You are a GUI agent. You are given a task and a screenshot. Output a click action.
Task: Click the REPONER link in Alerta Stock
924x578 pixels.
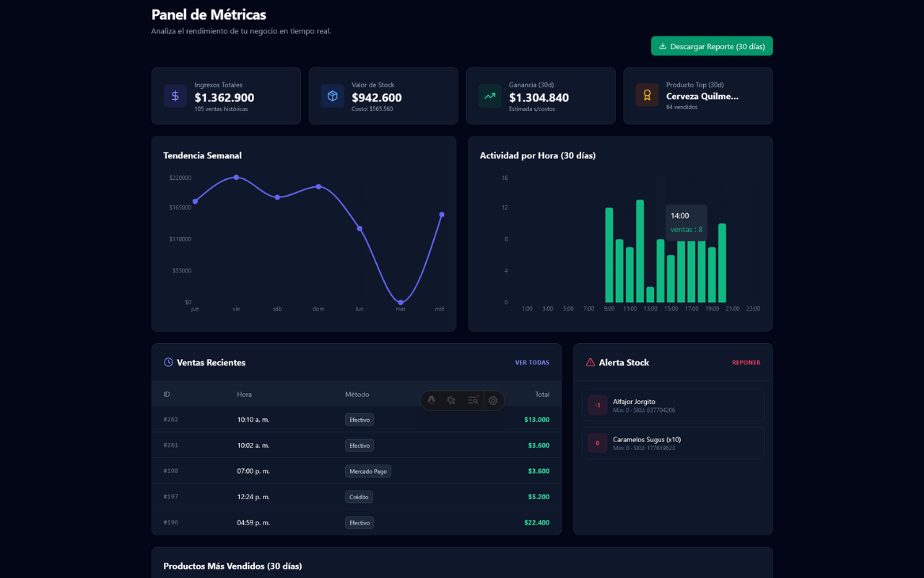746,363
